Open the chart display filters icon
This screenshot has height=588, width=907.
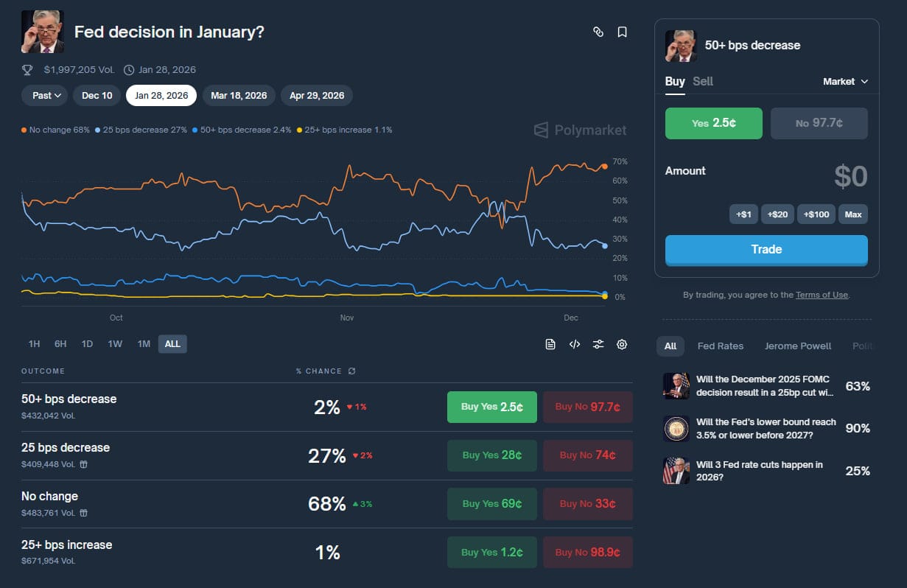[x=598, y=344]
